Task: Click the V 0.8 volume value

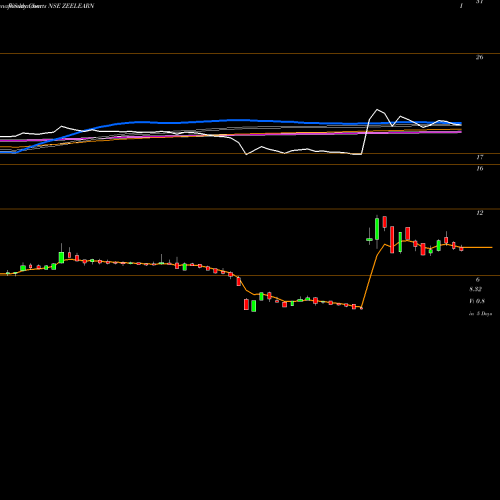Action: [x=477, y=301]
